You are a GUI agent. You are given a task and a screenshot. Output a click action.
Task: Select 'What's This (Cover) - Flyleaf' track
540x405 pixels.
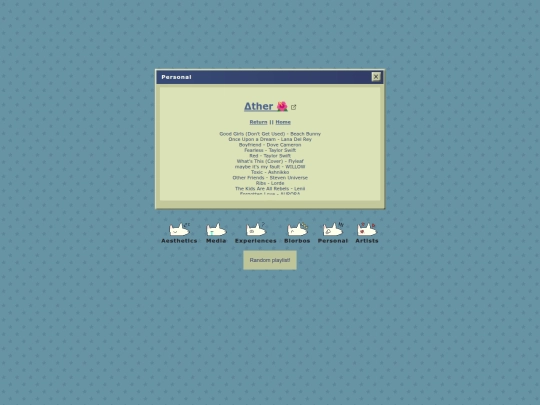click(270, 161)
